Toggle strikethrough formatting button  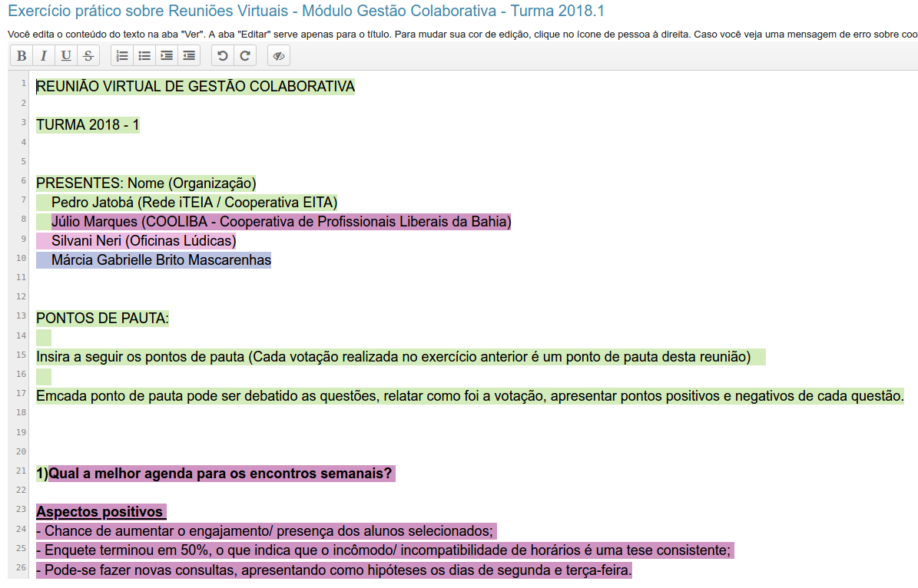(88, 55)
